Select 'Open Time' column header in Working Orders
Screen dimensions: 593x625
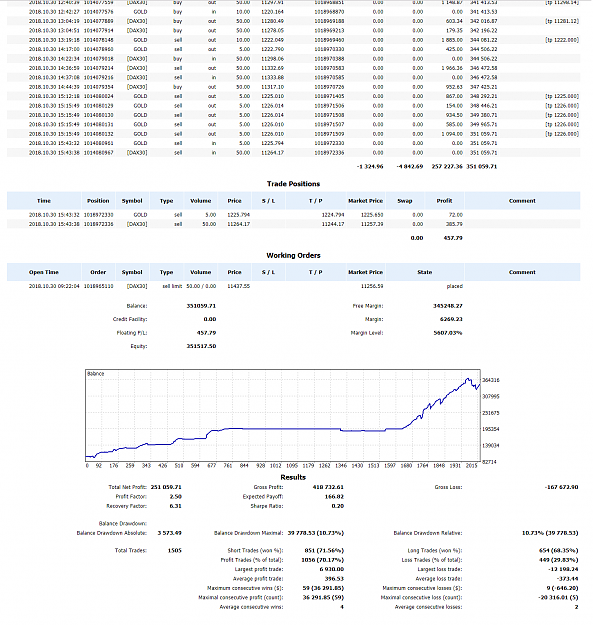click(x=44, y=272)
